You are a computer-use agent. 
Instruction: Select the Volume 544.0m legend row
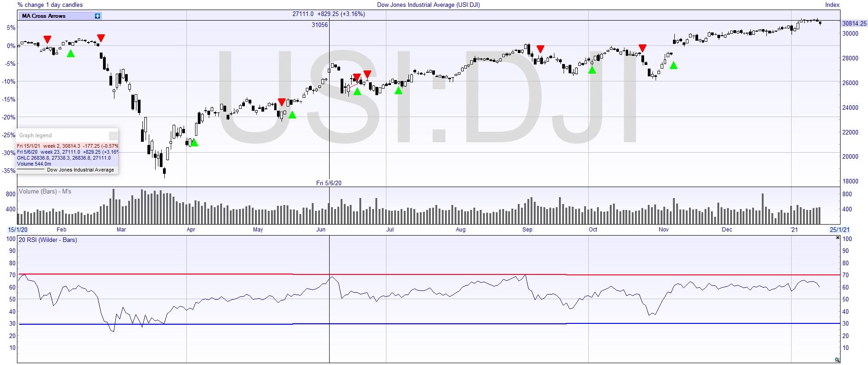pyautogui.click(x=67, y=164)
